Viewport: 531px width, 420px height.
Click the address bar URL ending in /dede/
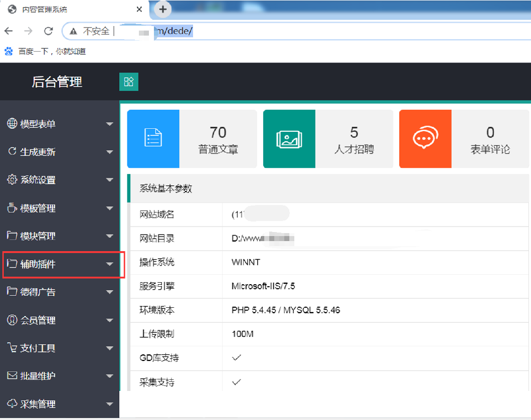[x=174, y=31]
